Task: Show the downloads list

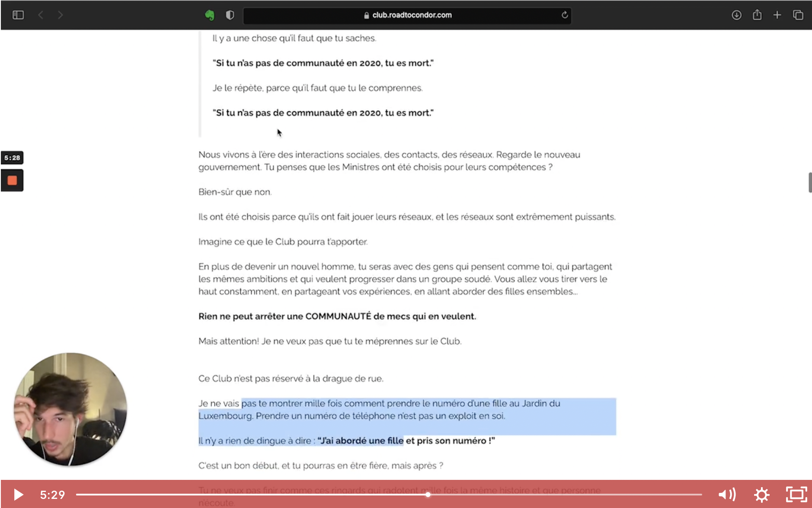Action: click(x=736, y=15)
